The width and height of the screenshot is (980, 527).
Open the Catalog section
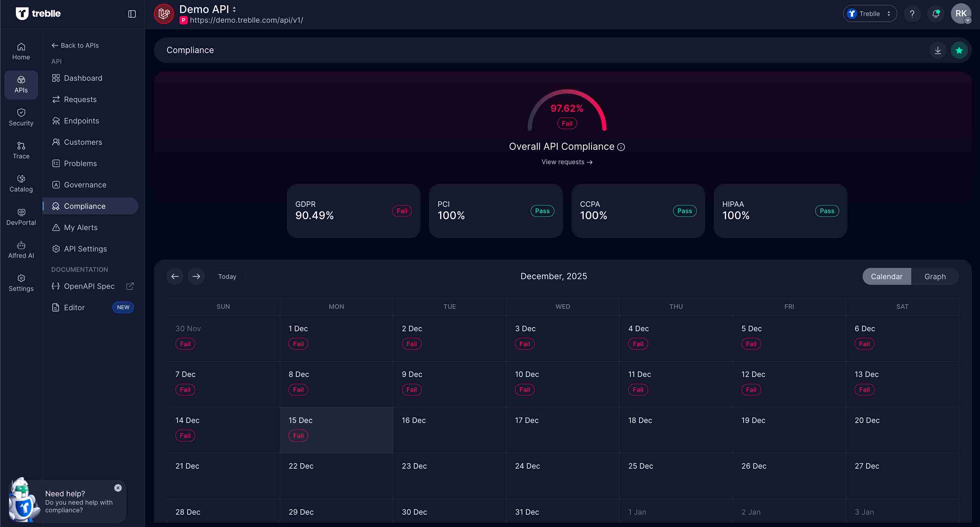tap(21, 183)
